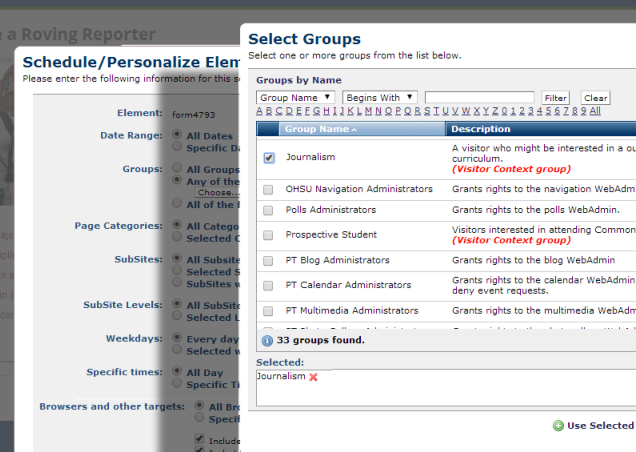Select the All Day times radio button
The height and width of the screenshot is (452, 636).
pyautogui.click(x=177, y=370)
